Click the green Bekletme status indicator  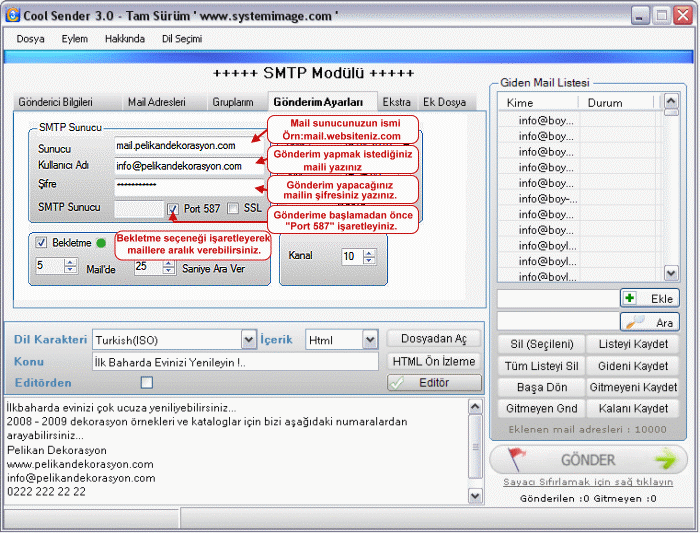click(x=101, y=243)
